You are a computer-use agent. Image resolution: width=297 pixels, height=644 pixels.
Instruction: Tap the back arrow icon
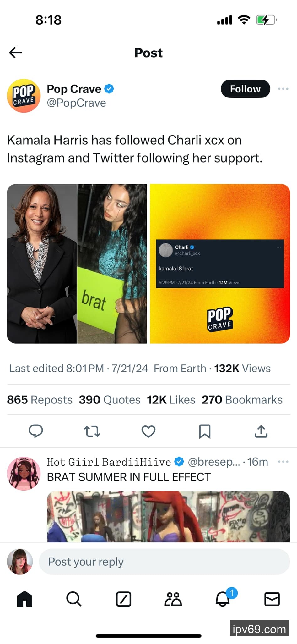click(16, 53)
